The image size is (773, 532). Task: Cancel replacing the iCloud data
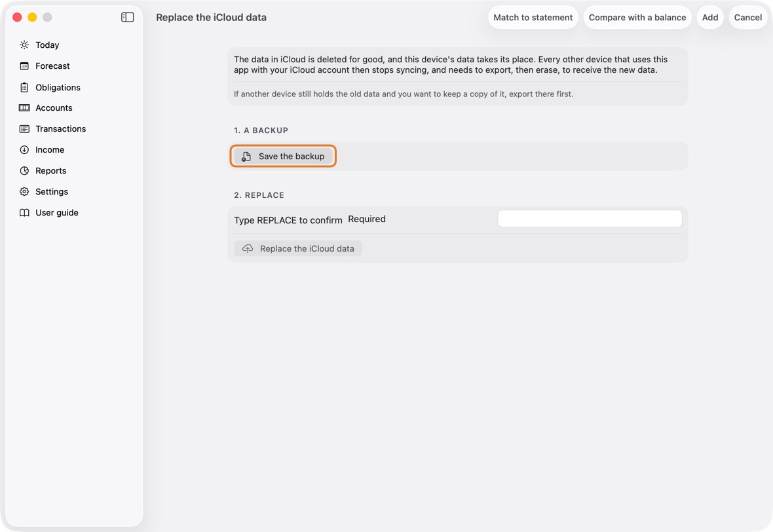coord(748,17)
